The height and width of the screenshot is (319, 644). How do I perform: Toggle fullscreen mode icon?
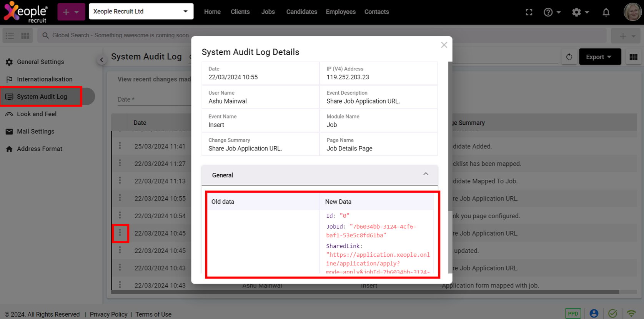tap(529, 12)
